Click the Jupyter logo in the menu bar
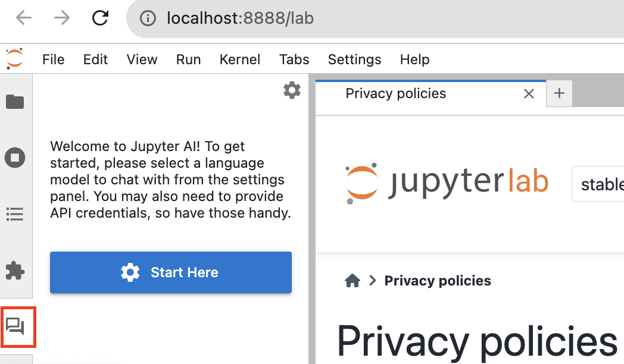624x364 pixels. point(15,59)
